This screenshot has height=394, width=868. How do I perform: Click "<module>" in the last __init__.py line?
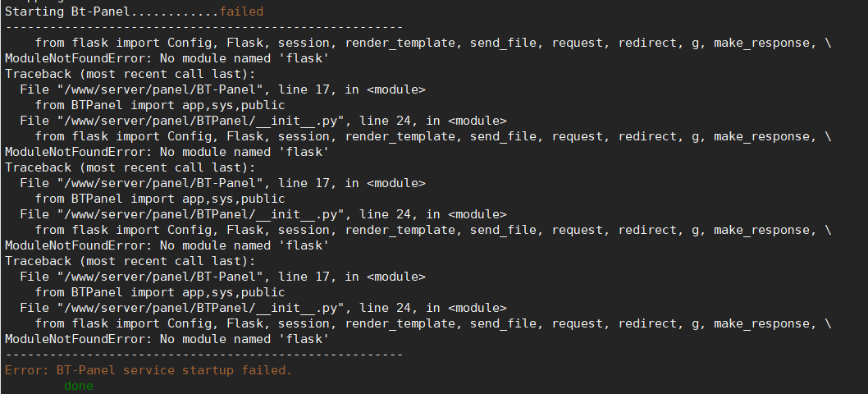click(477, 308)
